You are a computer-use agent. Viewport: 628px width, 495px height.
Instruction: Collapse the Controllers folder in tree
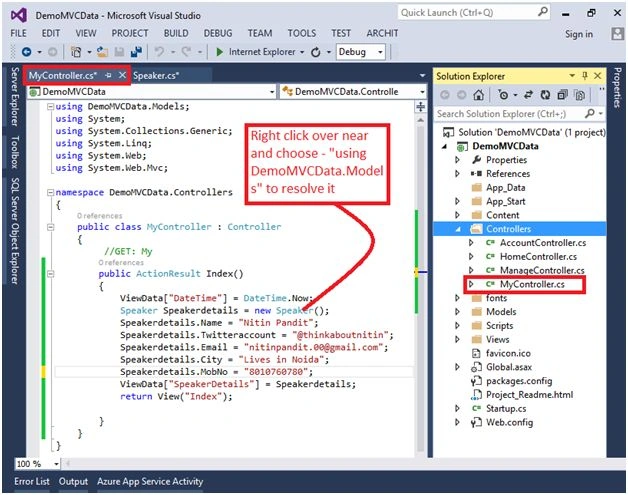pos(458,229)
